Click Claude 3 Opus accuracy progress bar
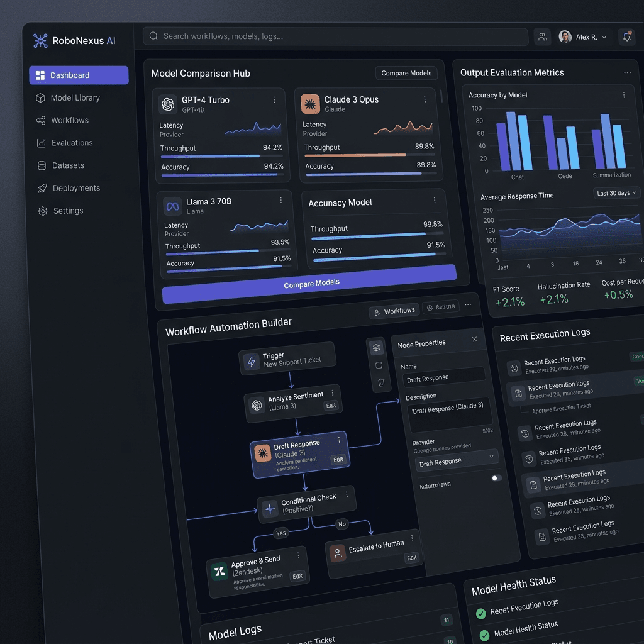This screenshot has height=644, width=644. 370,174
